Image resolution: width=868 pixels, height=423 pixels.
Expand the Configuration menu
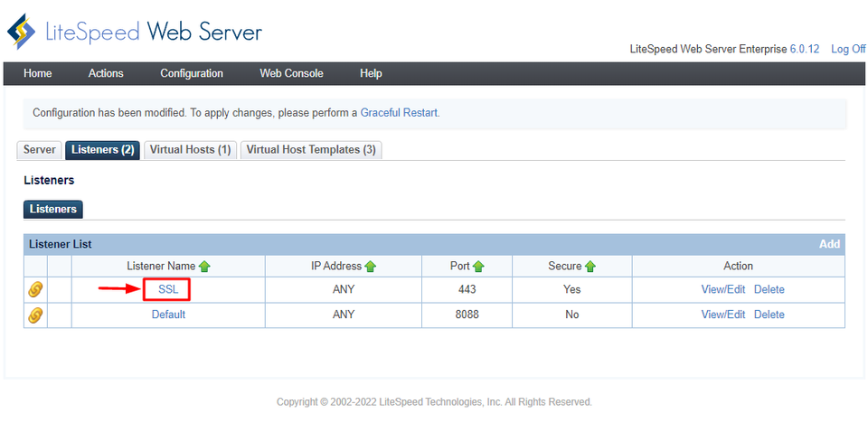click(x=192, y=73)
